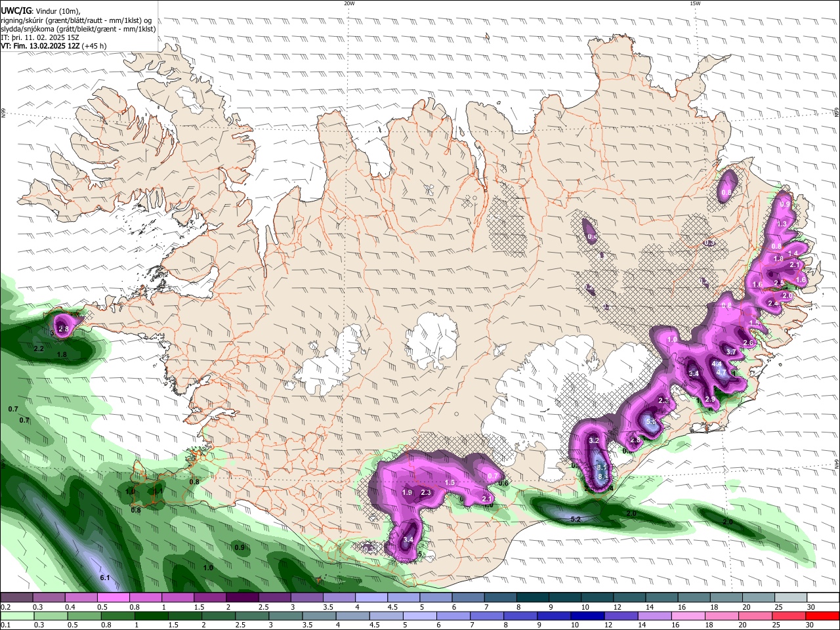Click the pale grey upper swatch between 25 and 30
The image size is (840, 630).
pyautogui.click(x=790, y=598)
